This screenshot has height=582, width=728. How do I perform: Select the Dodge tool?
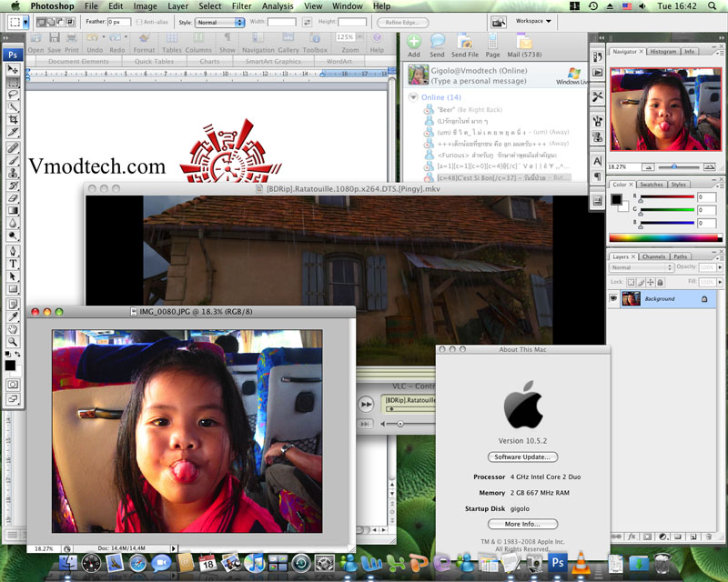point(13,236)
